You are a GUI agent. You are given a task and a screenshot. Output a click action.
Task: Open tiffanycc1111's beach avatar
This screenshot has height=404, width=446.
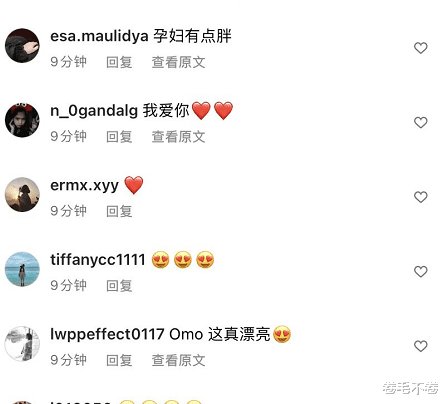22,269
